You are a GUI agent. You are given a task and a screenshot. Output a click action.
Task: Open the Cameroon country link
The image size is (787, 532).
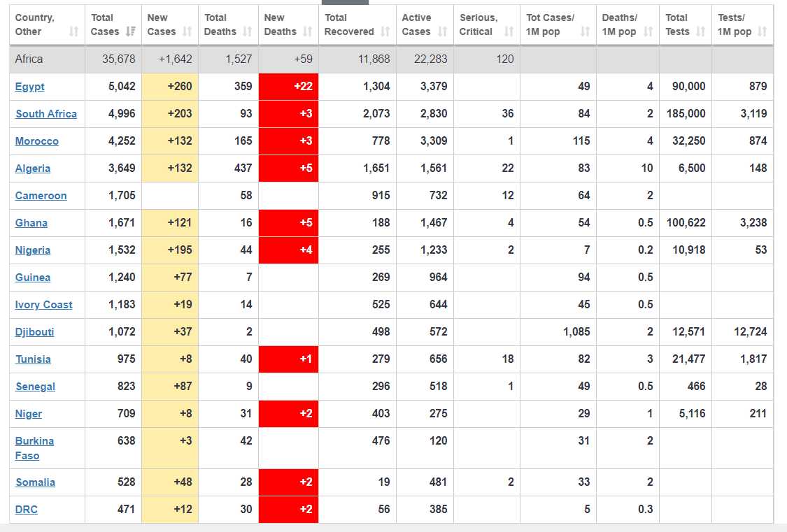41,196
